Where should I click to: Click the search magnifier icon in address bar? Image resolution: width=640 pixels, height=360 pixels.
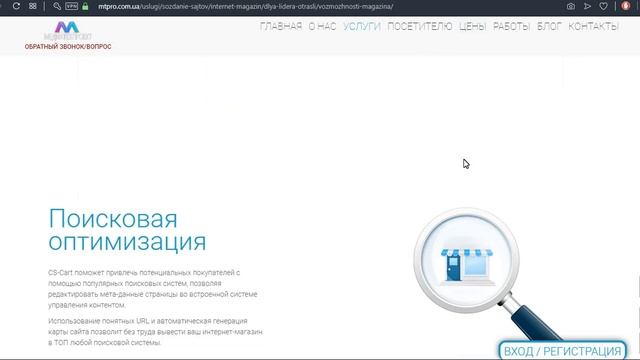click(57, 6)
